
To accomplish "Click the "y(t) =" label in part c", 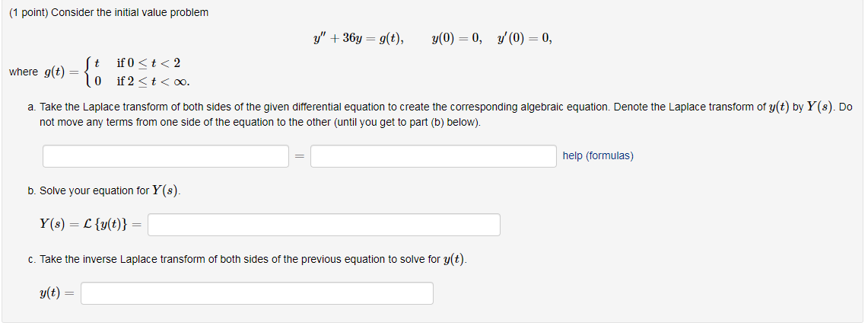I will [x=56, y=293].
